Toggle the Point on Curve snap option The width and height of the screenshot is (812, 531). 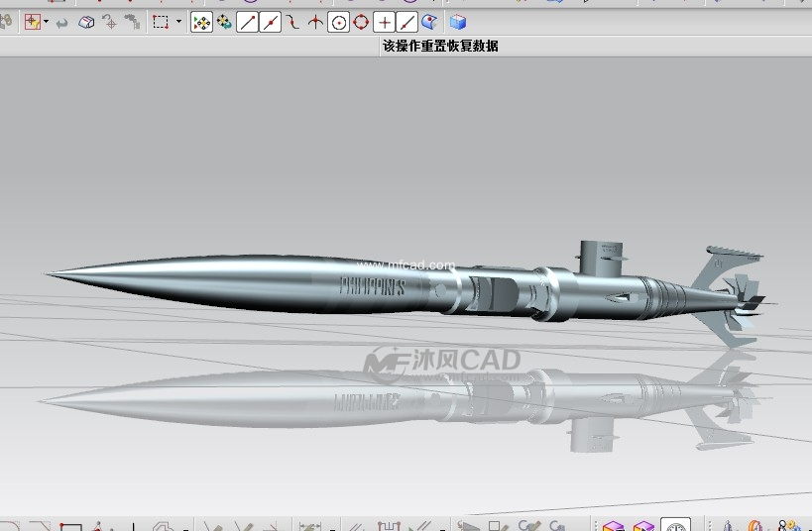[406, 22]
